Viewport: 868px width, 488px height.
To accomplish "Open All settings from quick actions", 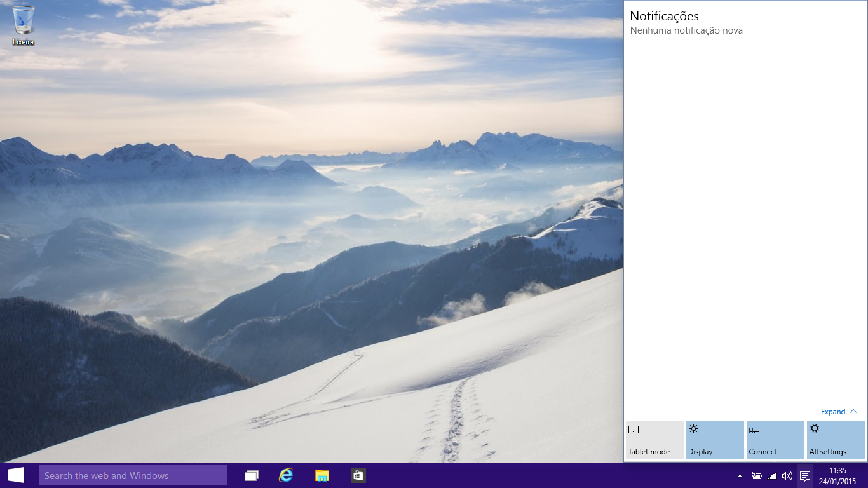I will [836, 440].
